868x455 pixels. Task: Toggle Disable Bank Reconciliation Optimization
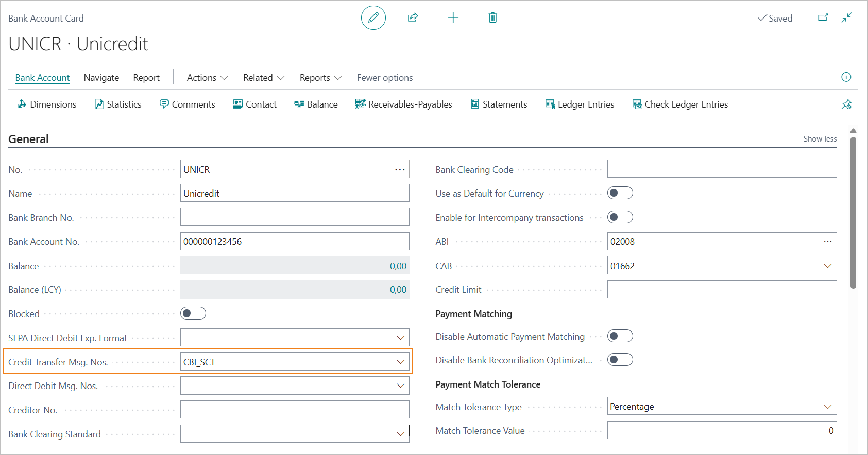pyautogui.click(x=620, y=360)
